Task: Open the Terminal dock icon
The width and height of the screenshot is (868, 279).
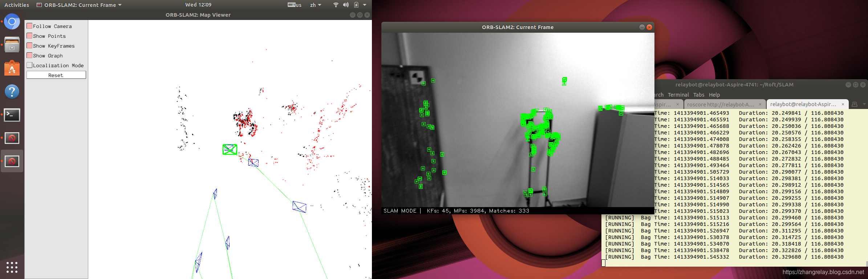Action: [12, 115]
